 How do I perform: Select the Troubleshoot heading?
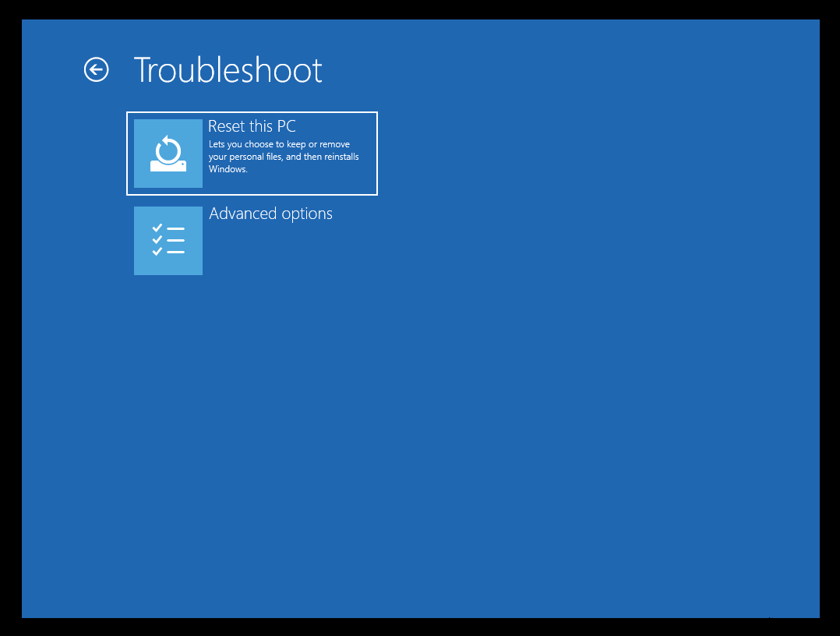point(228,70)
